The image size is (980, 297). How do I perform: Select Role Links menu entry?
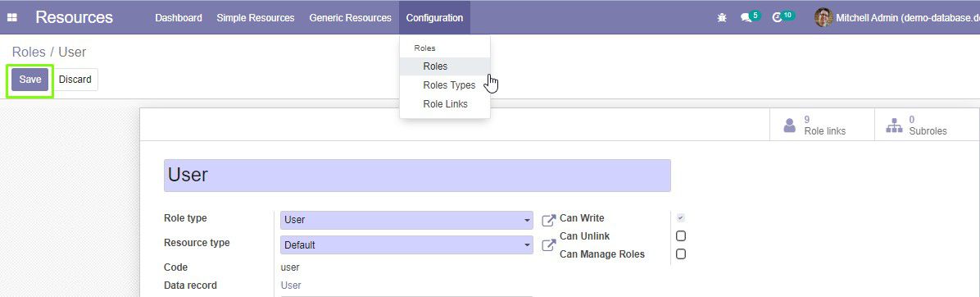[x=445, y=104]
